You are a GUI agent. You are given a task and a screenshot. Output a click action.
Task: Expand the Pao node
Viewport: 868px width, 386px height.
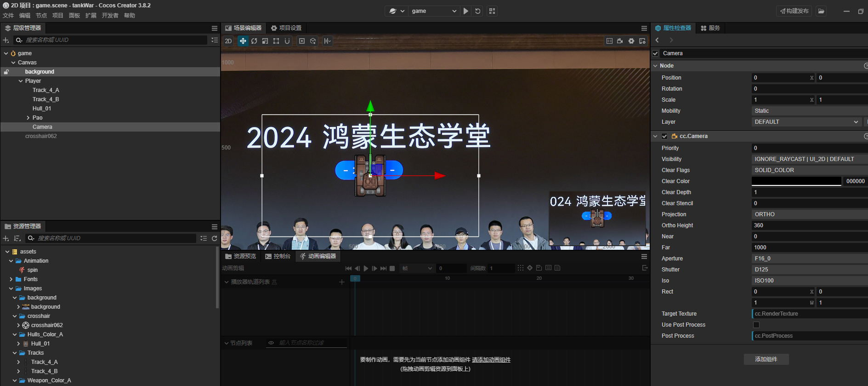(x=28, y=118)
